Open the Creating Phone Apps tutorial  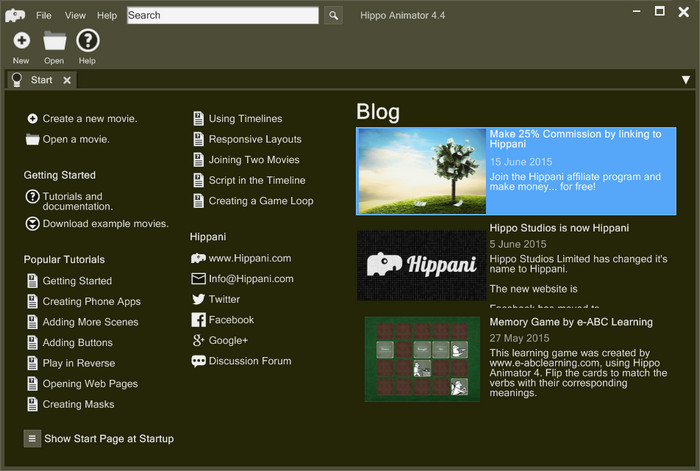[x=92, y=301]
